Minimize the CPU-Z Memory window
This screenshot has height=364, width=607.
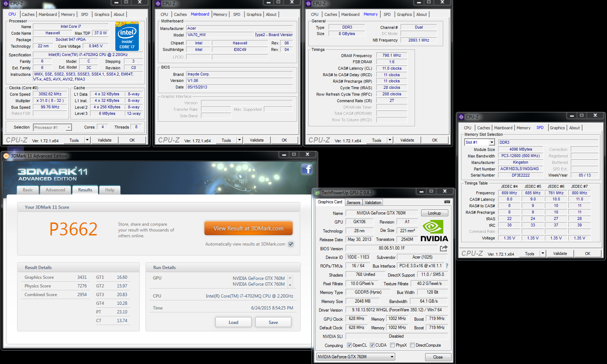(419, 2)
